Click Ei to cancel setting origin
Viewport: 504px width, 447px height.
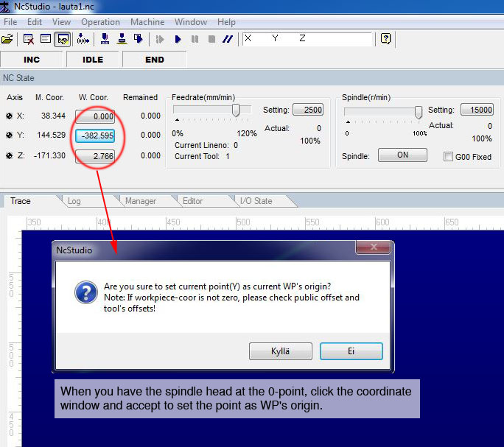[x=351, y=351]
